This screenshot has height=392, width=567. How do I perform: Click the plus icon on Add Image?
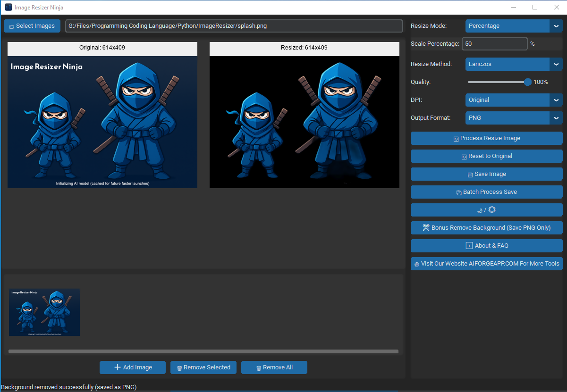coord(118,367)
